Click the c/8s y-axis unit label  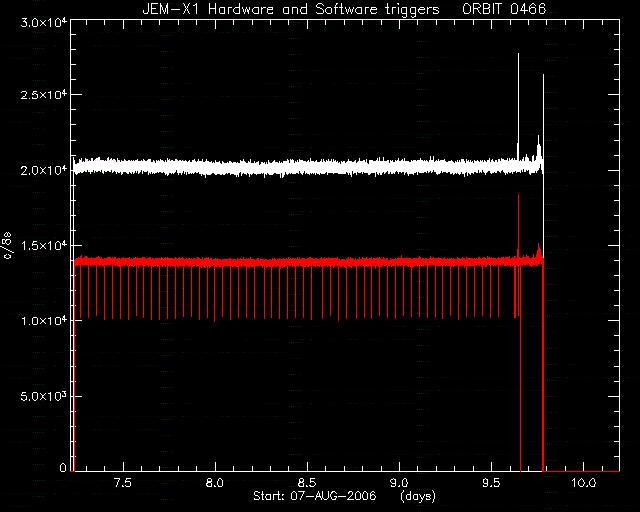coord(7,246)
